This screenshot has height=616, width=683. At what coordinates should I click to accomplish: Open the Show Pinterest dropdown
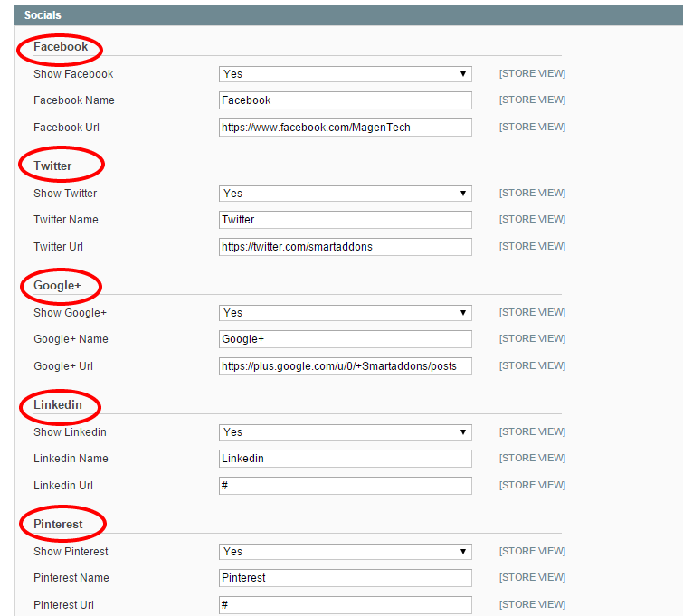[x=345, y=552]
